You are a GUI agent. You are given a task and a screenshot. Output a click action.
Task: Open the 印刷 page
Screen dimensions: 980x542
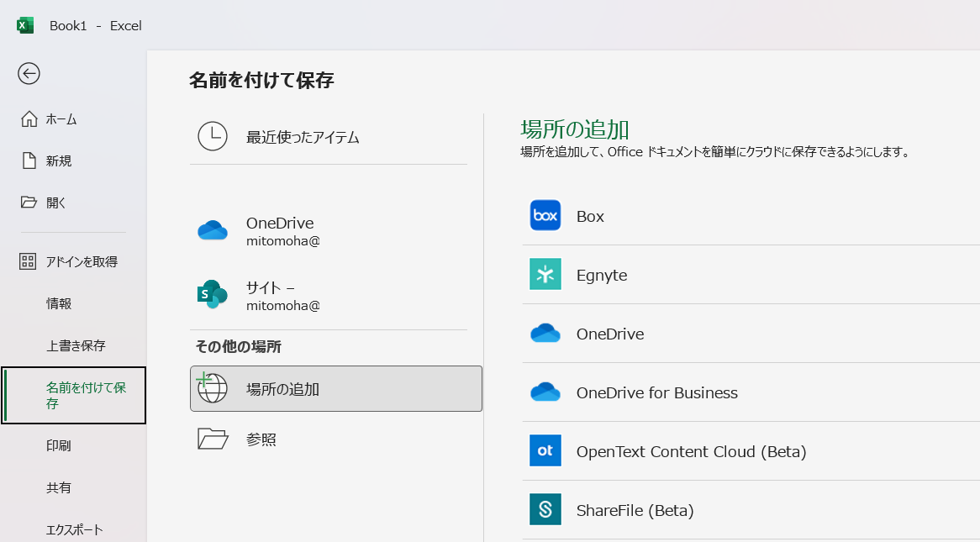pyautogui.click(x=73, y=445)
